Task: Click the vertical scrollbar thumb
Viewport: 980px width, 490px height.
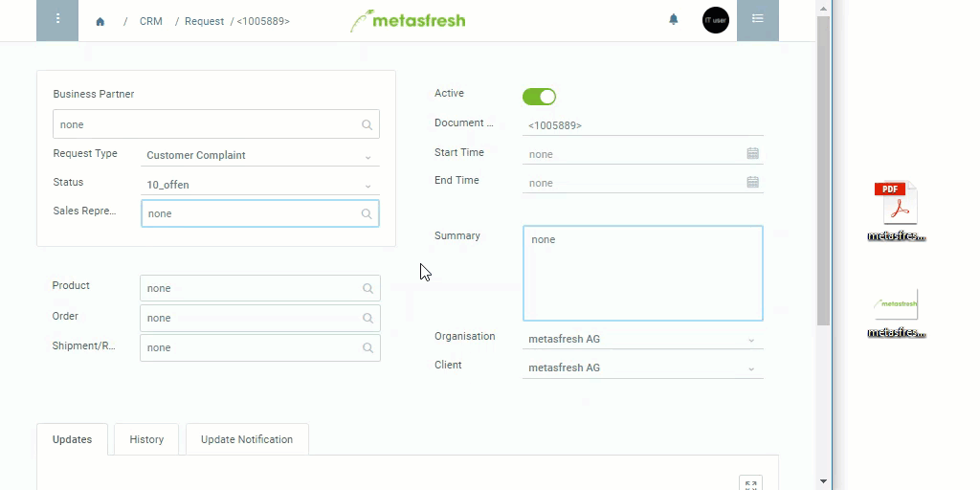Action: coord(823,170)
